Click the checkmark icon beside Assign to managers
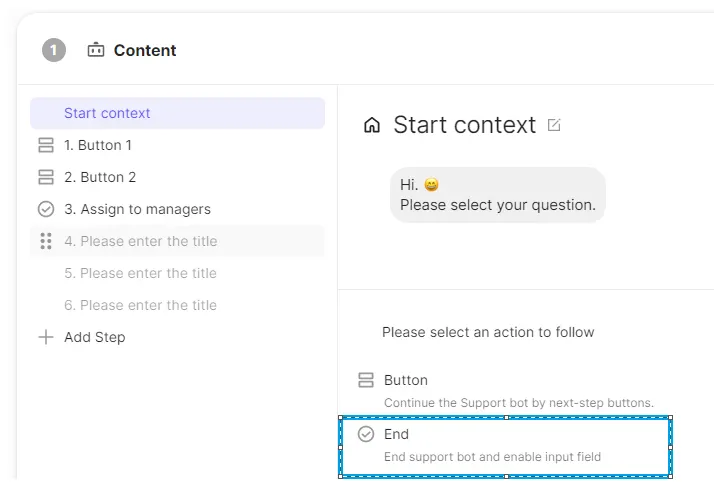Viewport: 714px width, 487px height. (x=45, y=209)
